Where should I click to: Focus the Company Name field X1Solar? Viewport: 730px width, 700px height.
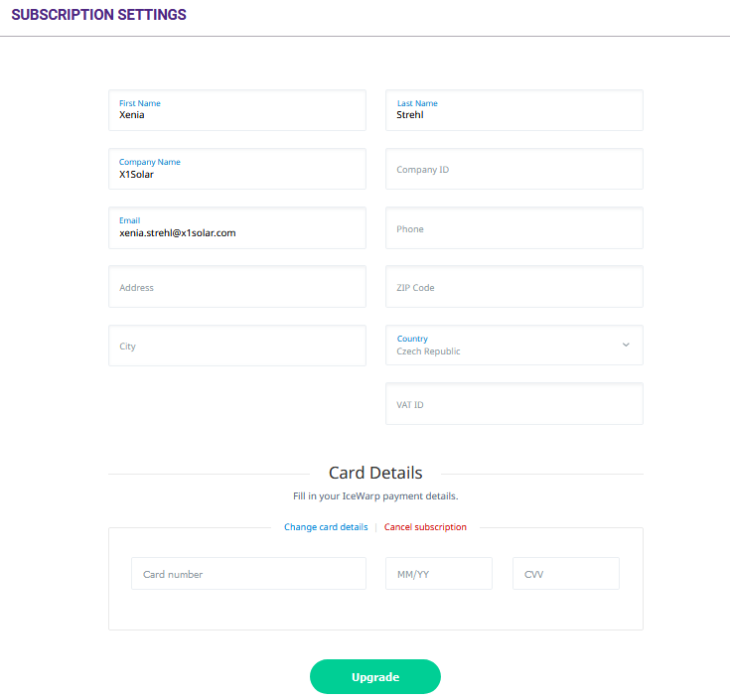[237, 169]
